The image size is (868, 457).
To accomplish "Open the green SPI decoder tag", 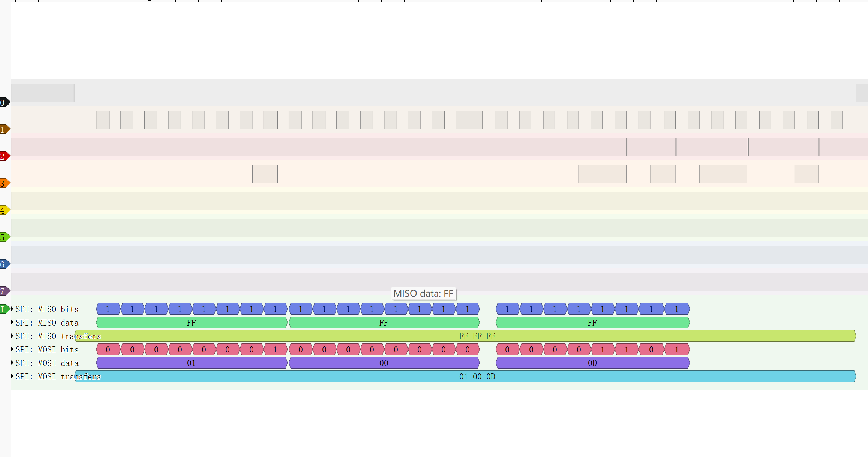I will pos(4,309).
